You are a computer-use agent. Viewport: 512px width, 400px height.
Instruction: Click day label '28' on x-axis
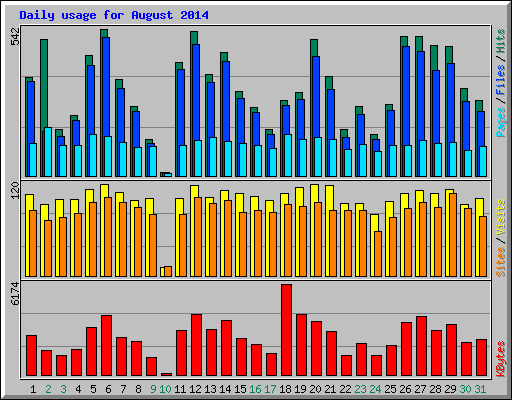tap(436, 389)
